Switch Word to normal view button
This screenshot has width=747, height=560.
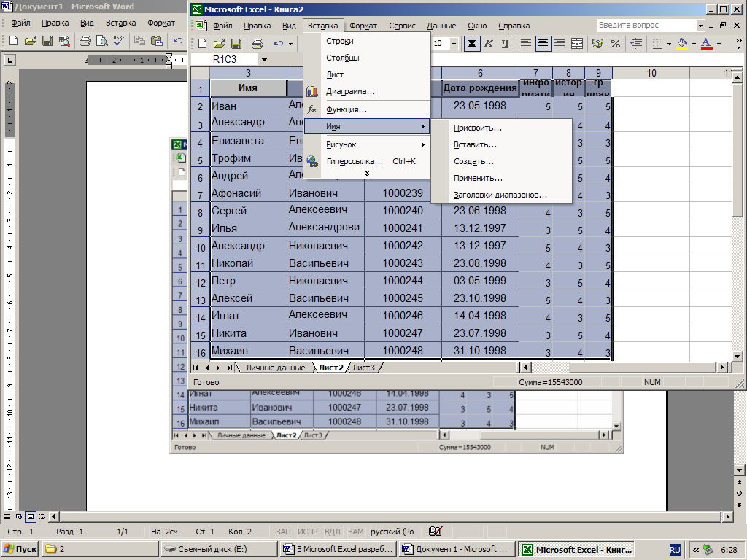coord(7,516)
